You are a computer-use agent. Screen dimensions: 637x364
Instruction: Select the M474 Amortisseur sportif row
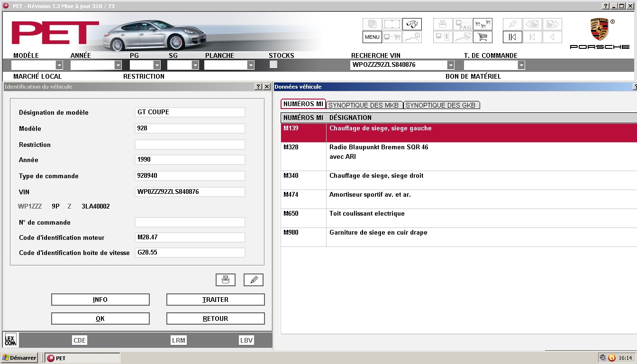pyautogui.click(x=459, y=200)
